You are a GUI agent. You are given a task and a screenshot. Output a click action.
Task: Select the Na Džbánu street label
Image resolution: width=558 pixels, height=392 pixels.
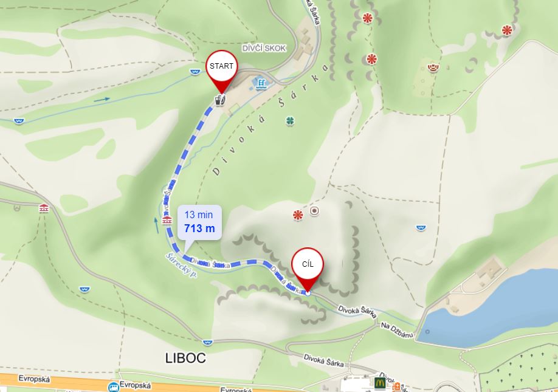pos(397,330)
